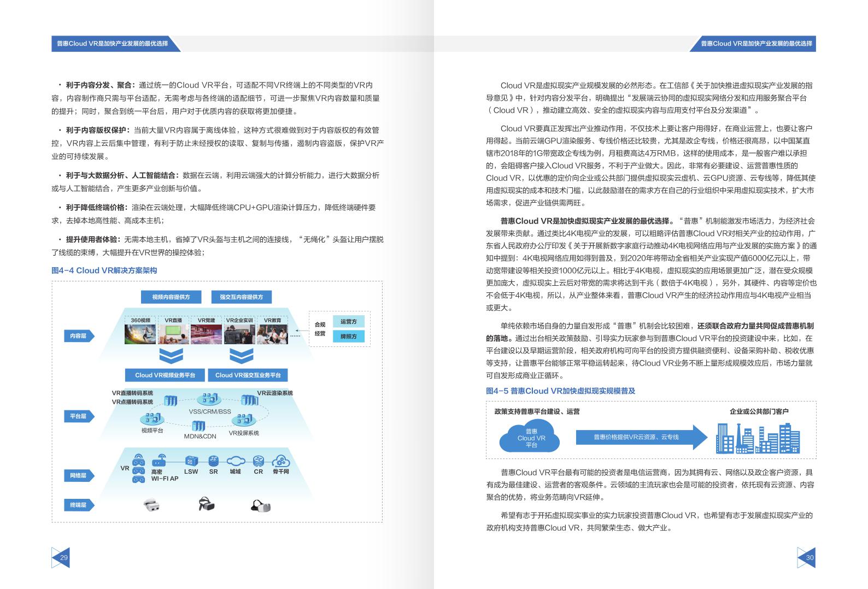
Task: Click the black VR headset in 终端层
Action: pyautogui.click(x=206, y=504)
